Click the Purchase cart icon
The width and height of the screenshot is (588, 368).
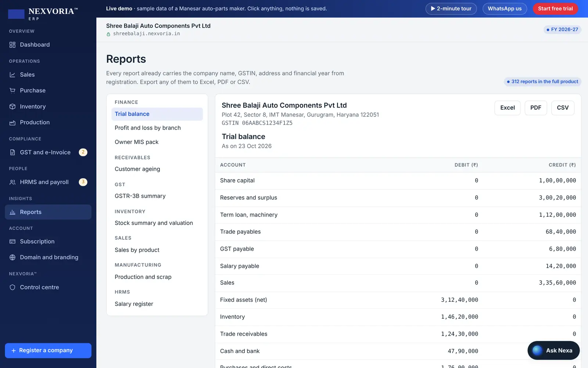click(x=12, y=91)
